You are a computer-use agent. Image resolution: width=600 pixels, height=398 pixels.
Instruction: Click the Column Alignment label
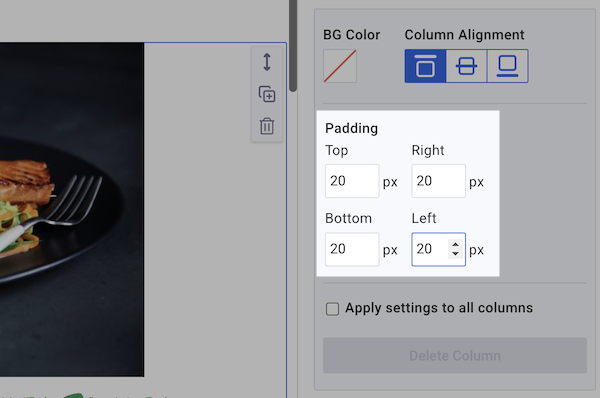[x=464, y=35]
